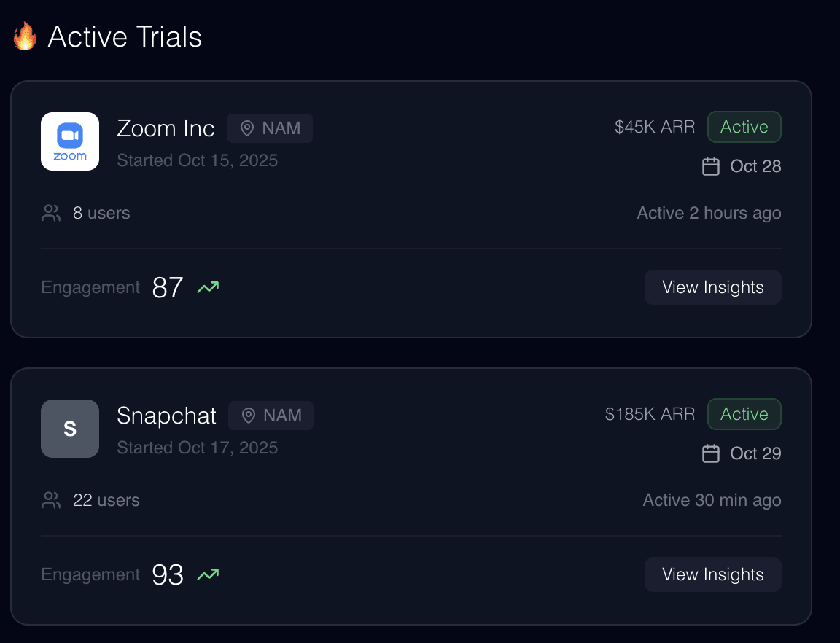The width and height of the screenshot is (840, 643).
Task: Click the Zoom company logo icon
Action: 70,141
